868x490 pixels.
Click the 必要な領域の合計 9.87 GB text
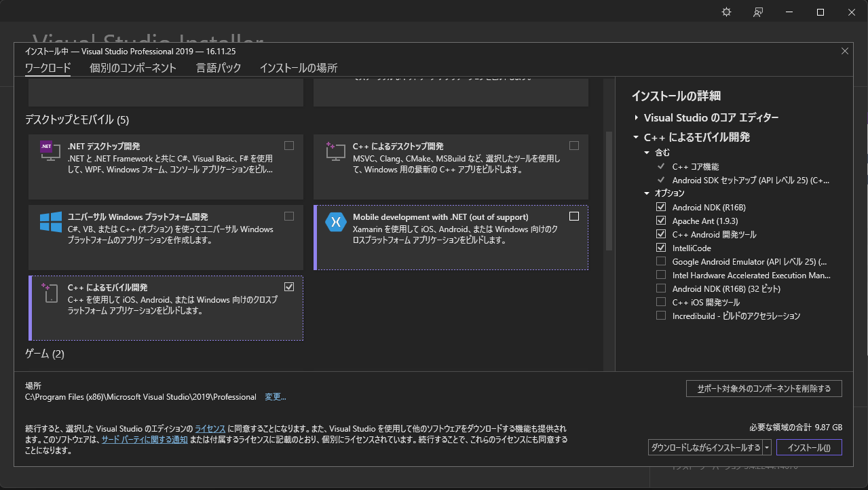(795, 428)
